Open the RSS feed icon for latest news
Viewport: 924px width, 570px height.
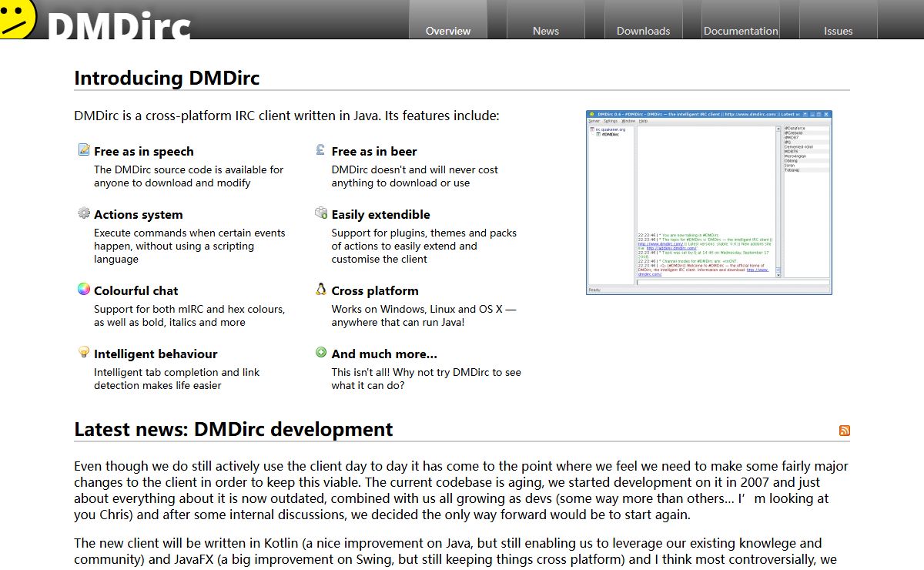click(845, 431)
